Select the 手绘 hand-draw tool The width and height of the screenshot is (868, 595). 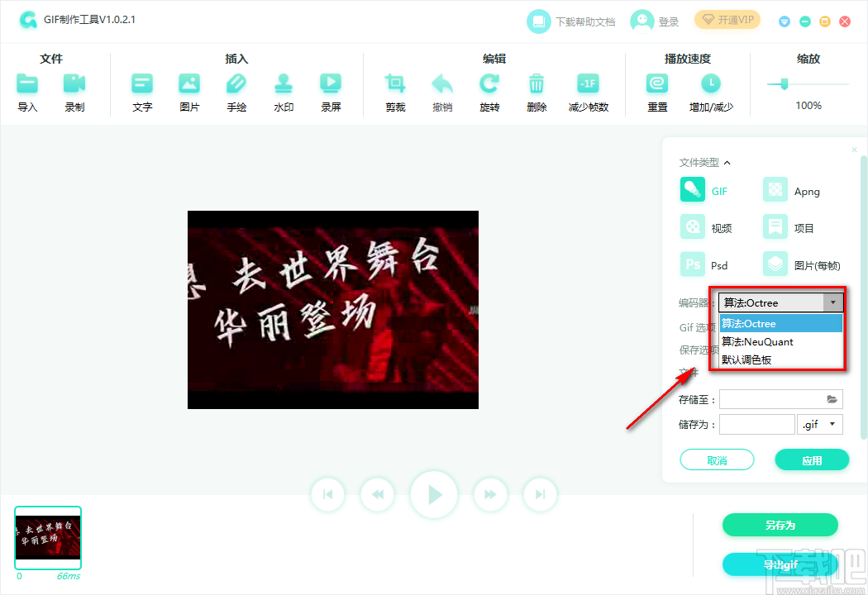236,89
